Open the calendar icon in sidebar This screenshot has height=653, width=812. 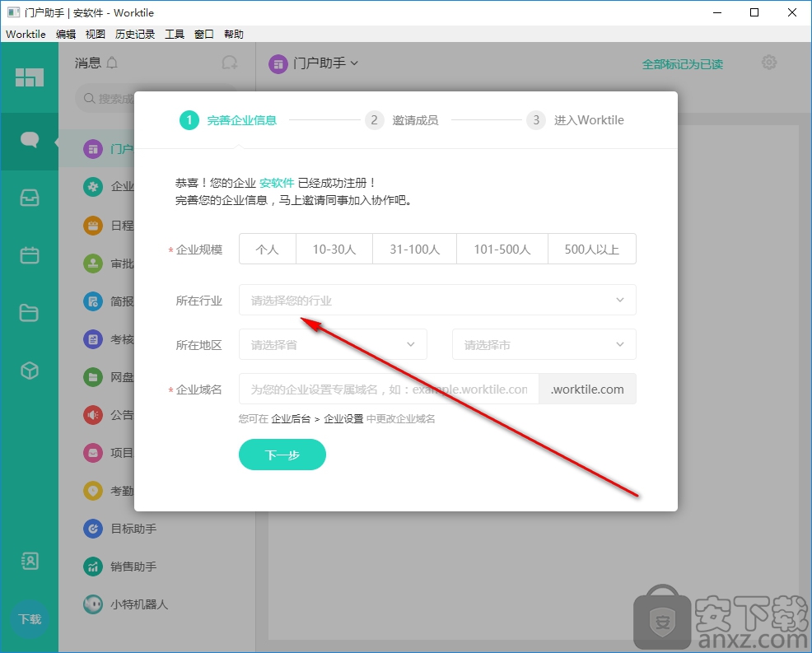pyautogui.click(x=30, y=255)
